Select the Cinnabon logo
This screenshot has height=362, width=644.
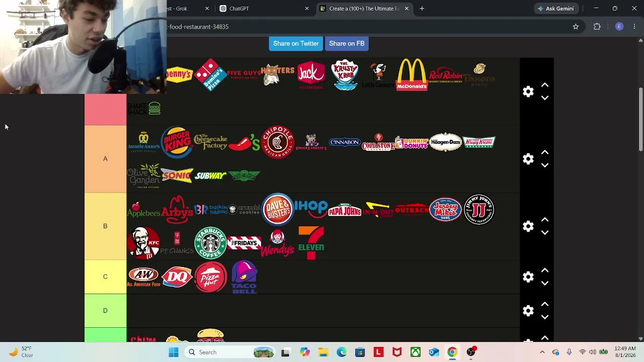(x=345, y=142)
